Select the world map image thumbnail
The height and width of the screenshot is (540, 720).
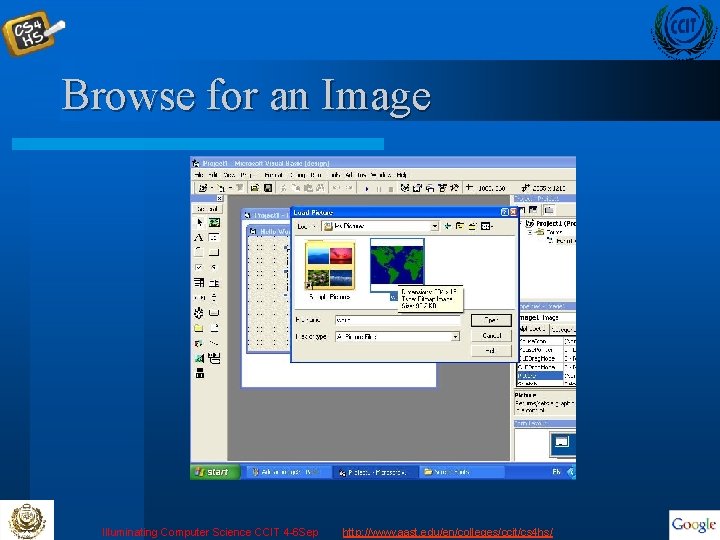tap(397, 265)
